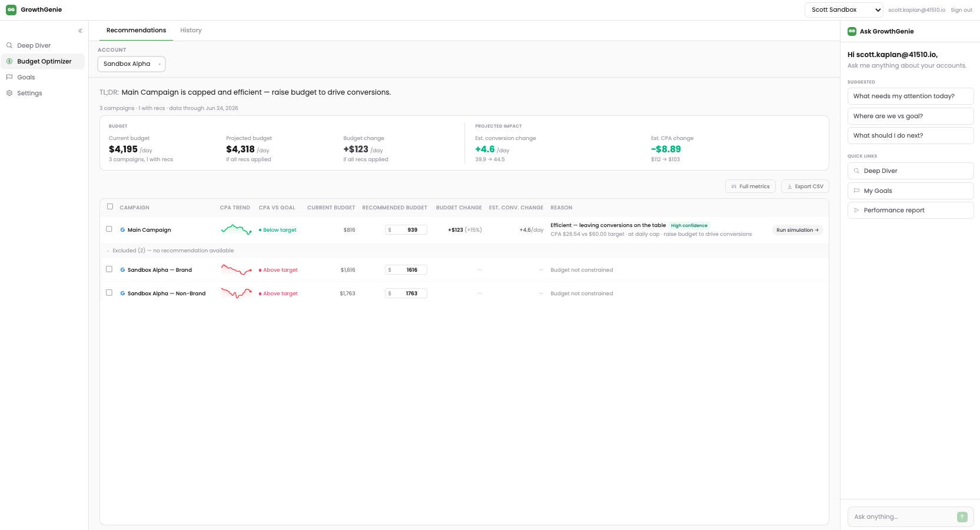Image resolution: width=980 pixels, height=530 pixels.
Task: Open the Deep Diver quick link
Action: (911, 171)
